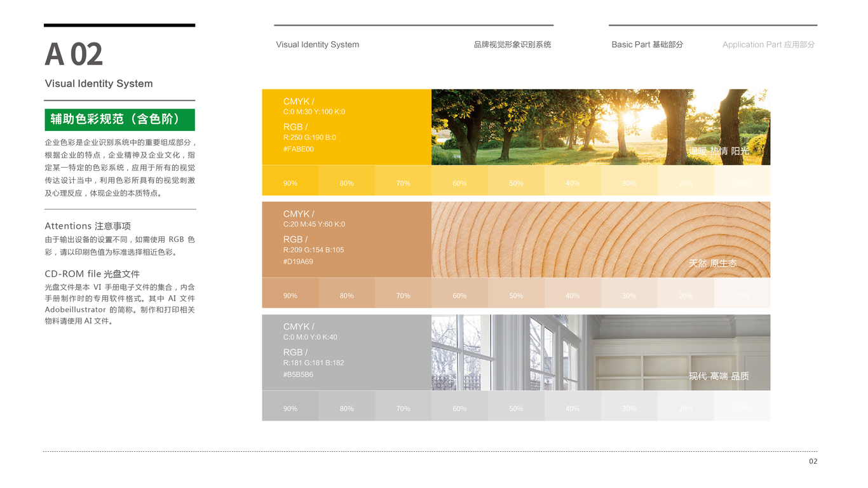Click Visual Identity System beneath the A 02 heading
The width and height of the screenshot is (868, 488).
pos(98,83)
